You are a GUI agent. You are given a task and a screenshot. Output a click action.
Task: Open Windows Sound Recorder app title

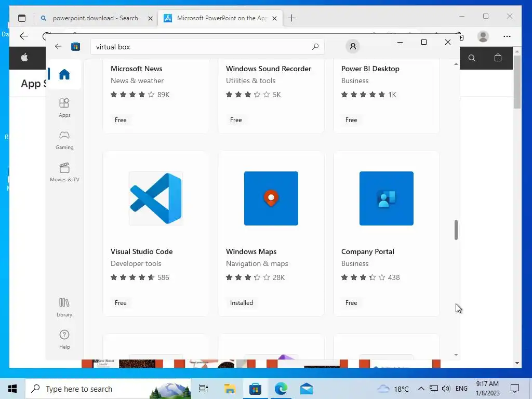pyautogui.click(x=269, y=69)
